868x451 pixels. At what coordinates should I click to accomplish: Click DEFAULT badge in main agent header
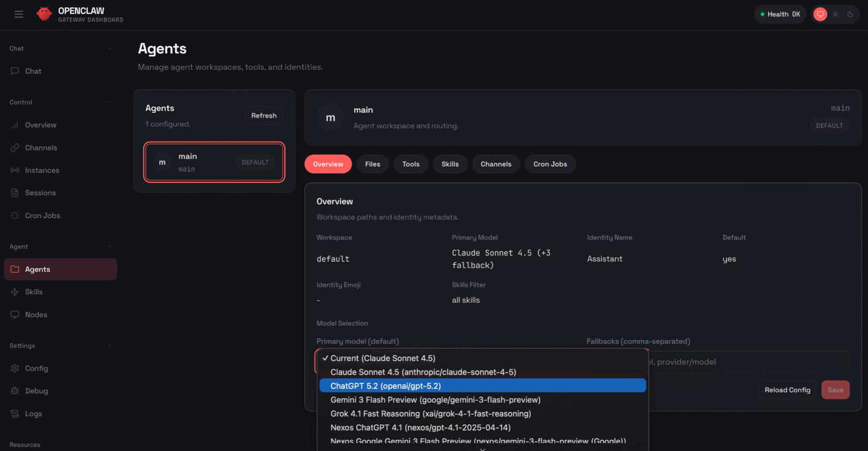[x=829, y=126]
